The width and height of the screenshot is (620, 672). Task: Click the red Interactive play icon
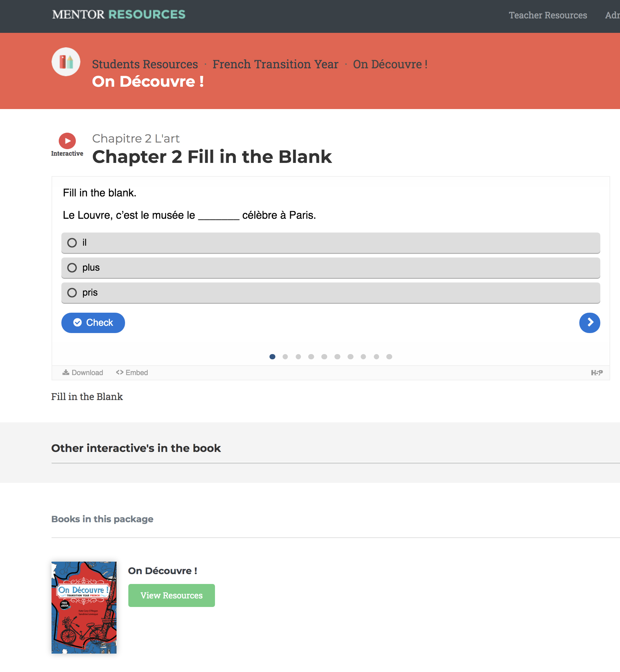click(x=67, y=141)
